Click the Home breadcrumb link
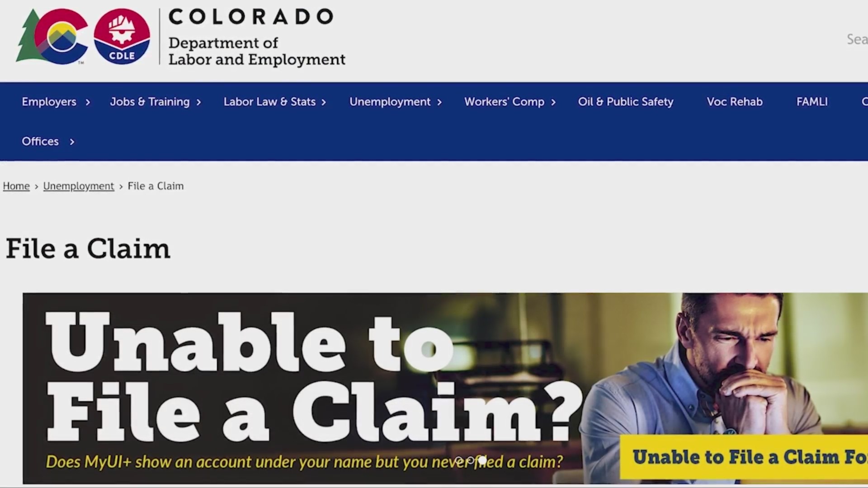 coord(16,185)
